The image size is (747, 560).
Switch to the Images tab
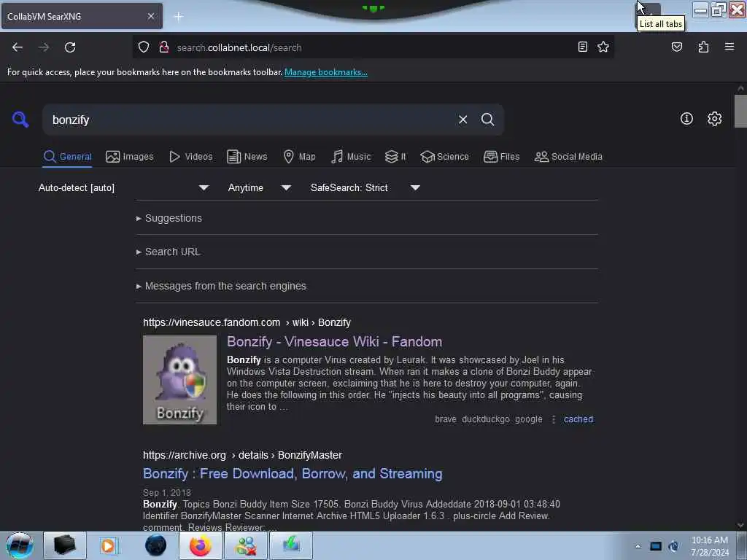point(130,157)
